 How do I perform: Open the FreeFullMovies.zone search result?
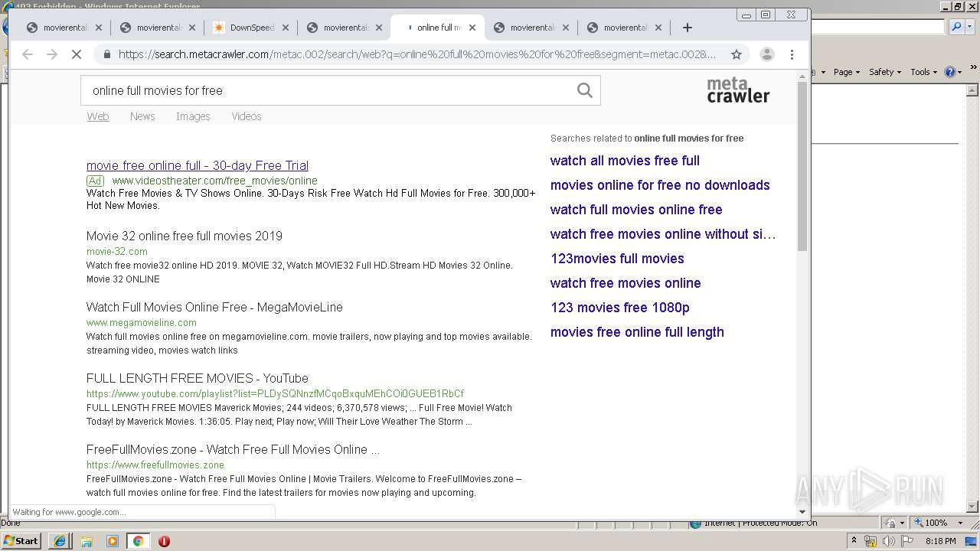(233, 449)
